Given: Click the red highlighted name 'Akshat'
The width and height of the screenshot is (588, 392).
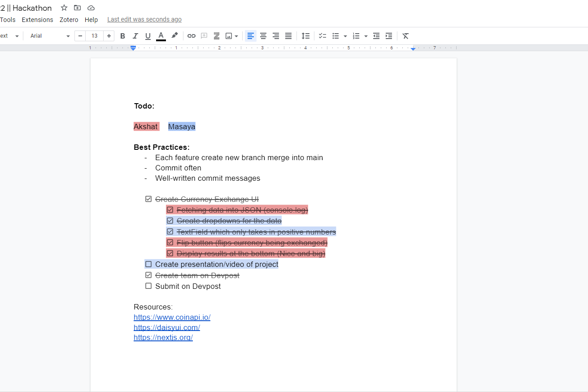Looking at the screenshot, I should pyautogui.click(x=146, y=126).
